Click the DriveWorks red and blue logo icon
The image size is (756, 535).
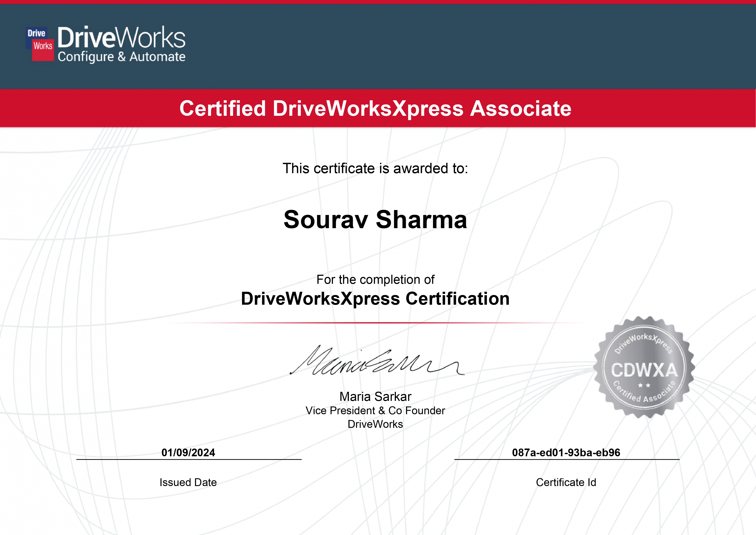pyautogui.click(x=40, y=44)
